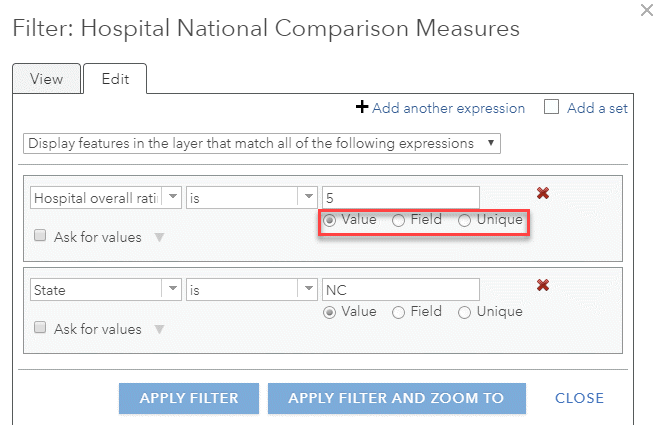
Task: Expand Ask for values arrow in first expression
Action: (x=158, y=238)
